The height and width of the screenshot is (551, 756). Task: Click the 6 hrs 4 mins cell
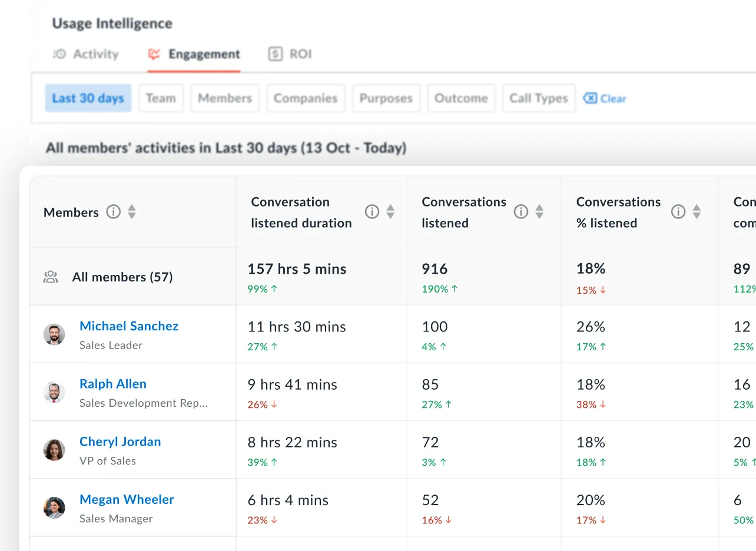[288, 500]
